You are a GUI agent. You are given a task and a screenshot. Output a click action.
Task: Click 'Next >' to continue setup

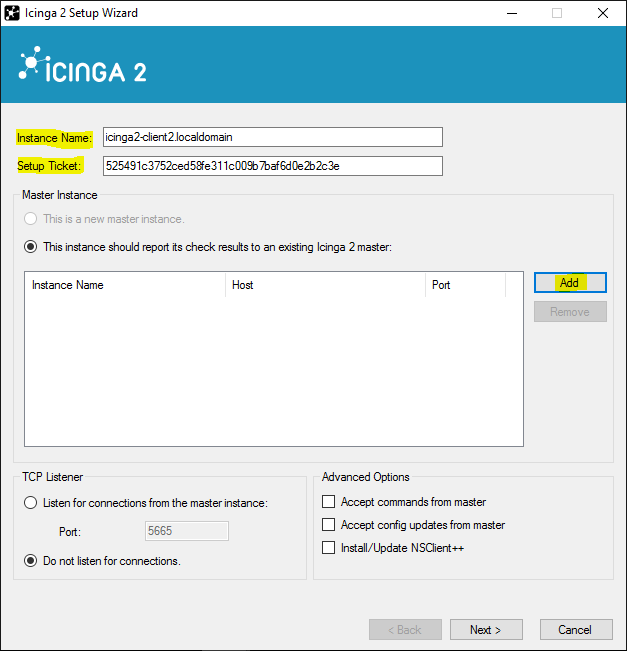click(486, 630)
